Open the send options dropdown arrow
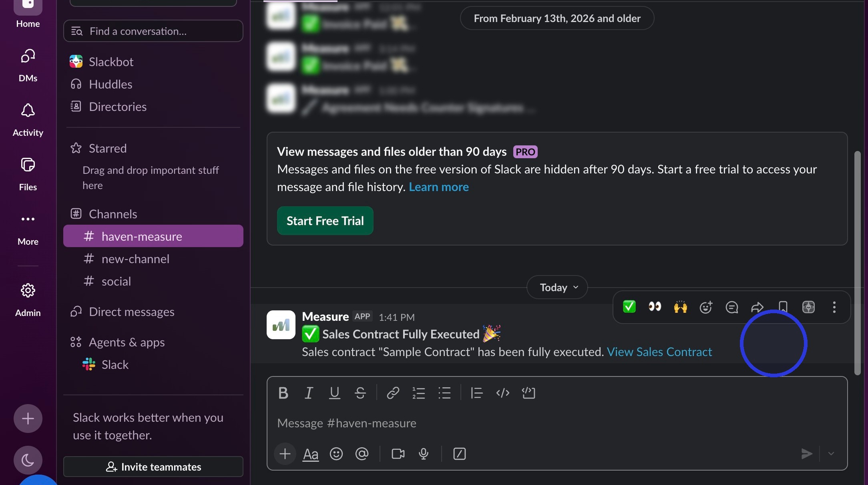The width and height of the screenshot is (868, 485). tap(831, 454)
